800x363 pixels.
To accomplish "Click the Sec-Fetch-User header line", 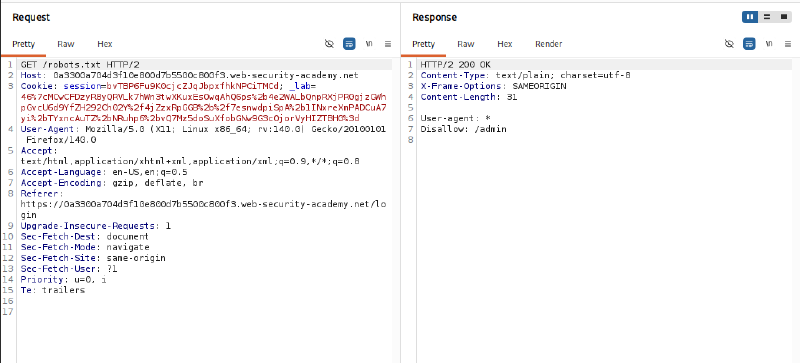I will [x=69, y=269].
